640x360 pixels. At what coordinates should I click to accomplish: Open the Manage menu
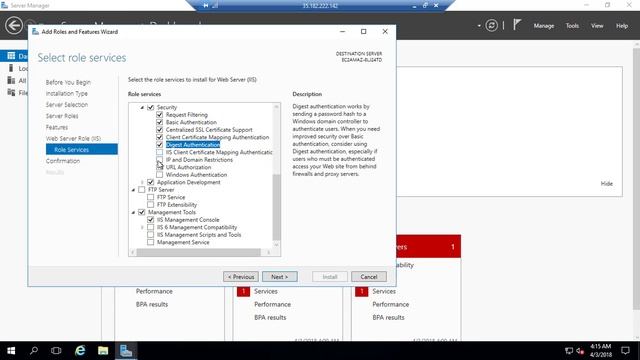[x=544, y=26]
